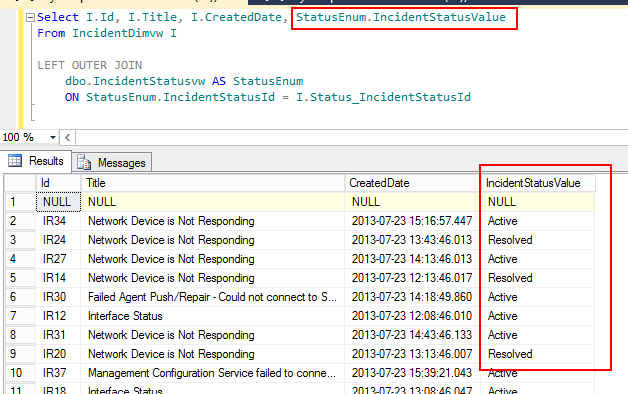Image resolution: width=628 pixels, height=394 pixels.
Task: Select the Title column header
Action: (213, 183)
